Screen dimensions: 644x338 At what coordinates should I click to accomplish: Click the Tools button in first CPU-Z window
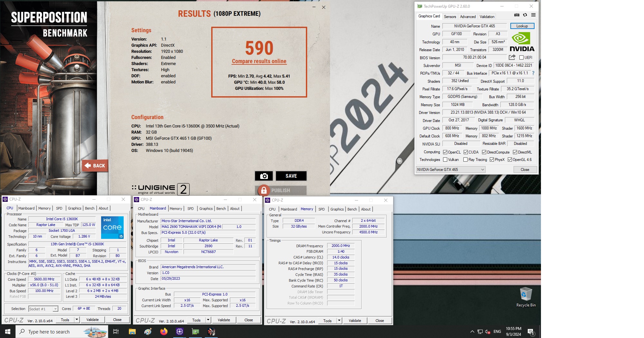[x=65, y=320]
